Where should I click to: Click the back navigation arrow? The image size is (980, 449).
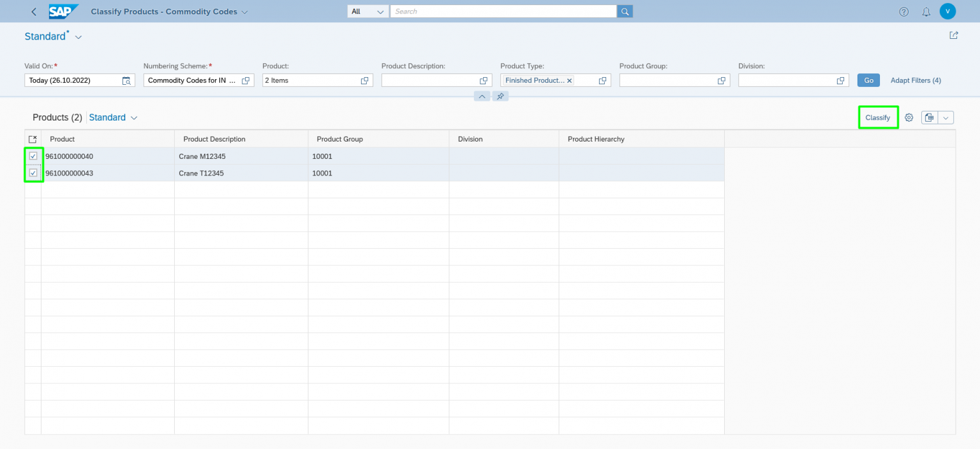(x=33, y=11)
